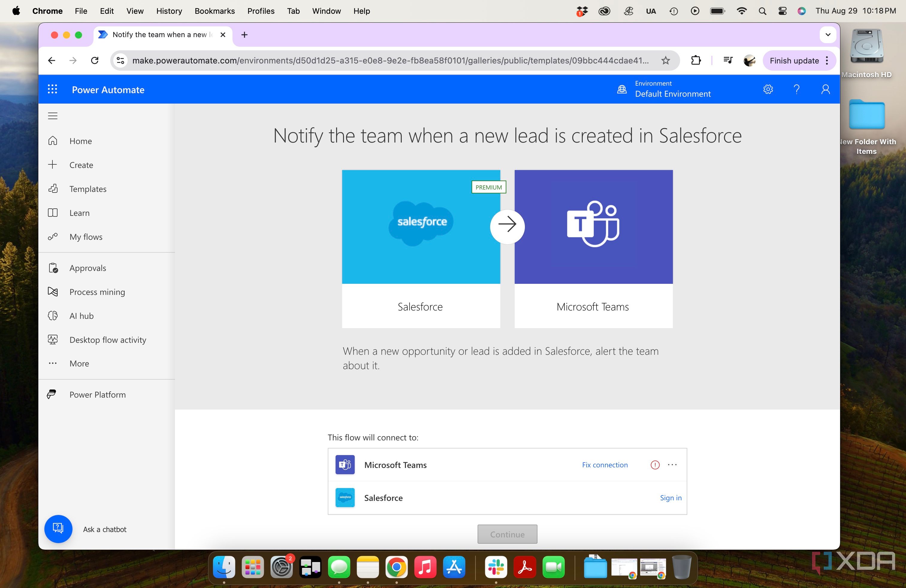Viewport: 906px width, 588px height.
Task: Open the app launcher waffle icon
Action: click(52, 90)
